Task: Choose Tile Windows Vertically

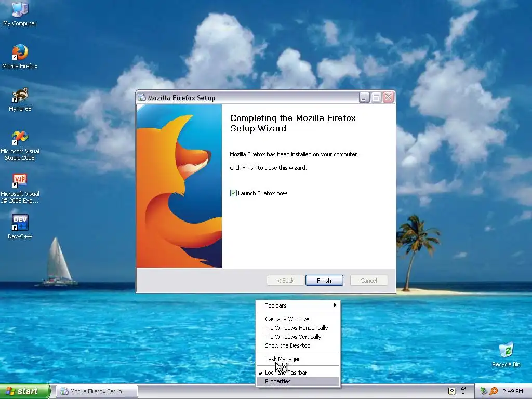Action: tap(298, 337)
